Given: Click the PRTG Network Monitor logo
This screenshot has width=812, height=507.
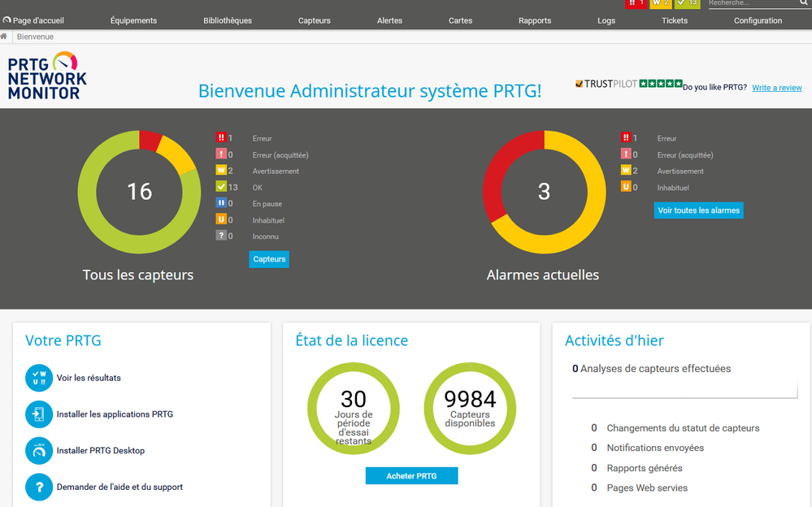Looking at the screenshot, I should click(47, 76).
